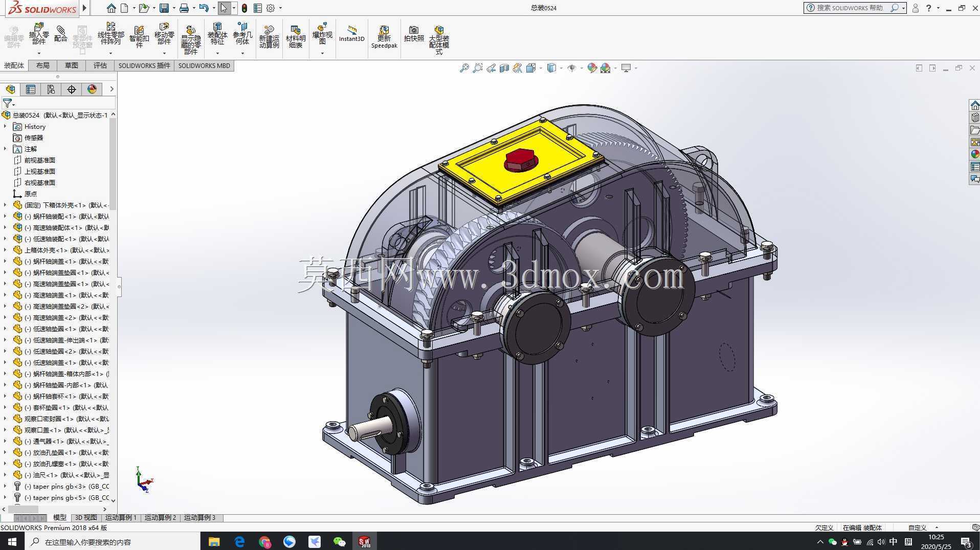
Task: Click the Insert Components (插入零部件) tool
Action: coord(39,34)
